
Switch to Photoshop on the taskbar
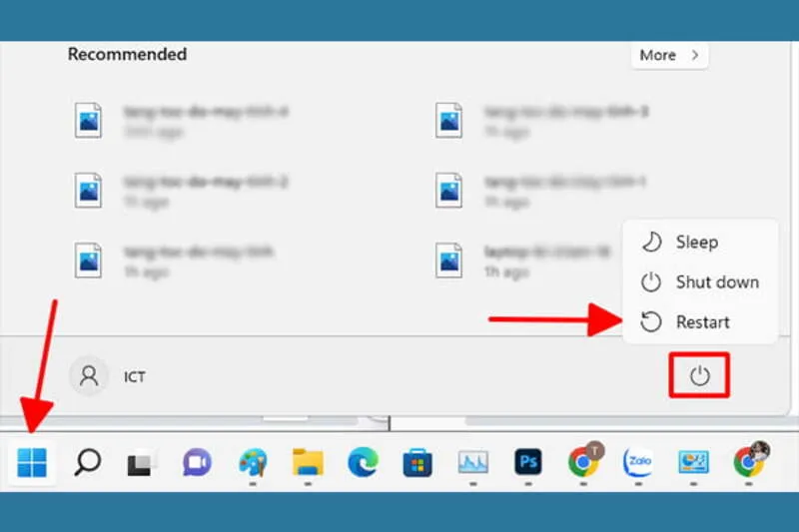point(528,462)
